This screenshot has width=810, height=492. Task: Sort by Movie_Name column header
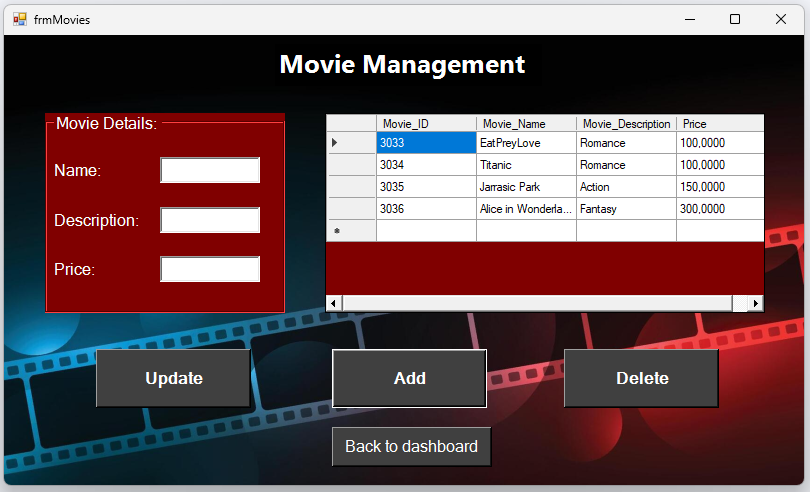tap(526, 124)
